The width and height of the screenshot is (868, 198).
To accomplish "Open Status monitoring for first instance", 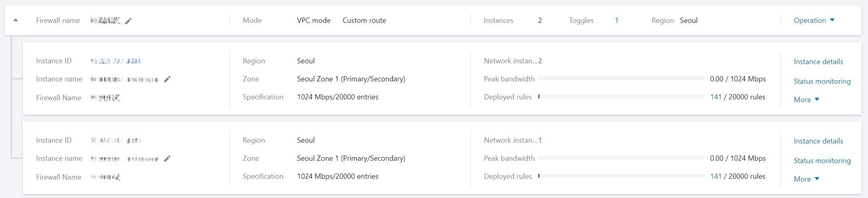I will click(x=822, y=81).
